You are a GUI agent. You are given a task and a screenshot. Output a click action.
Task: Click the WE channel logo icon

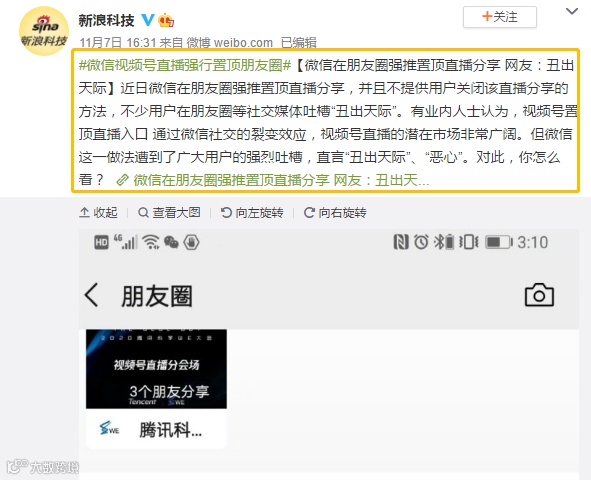(x=109, y=428)
